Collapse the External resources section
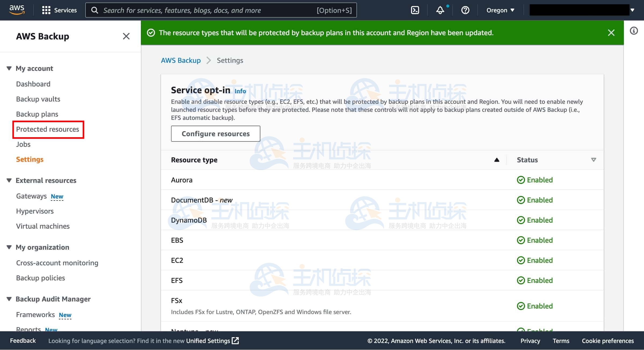This screenshot has width=644, height=350. [x=9, y=180]
